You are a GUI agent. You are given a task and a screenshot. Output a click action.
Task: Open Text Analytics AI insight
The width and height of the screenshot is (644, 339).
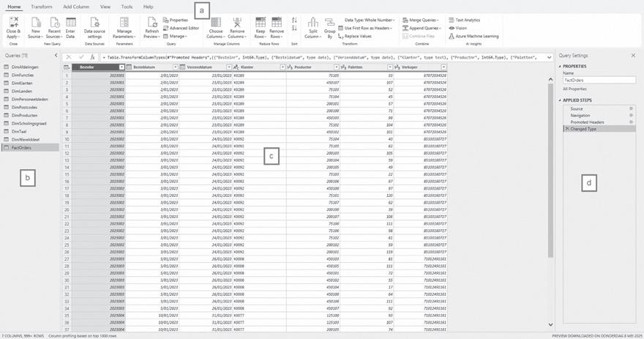click(464, 20)
